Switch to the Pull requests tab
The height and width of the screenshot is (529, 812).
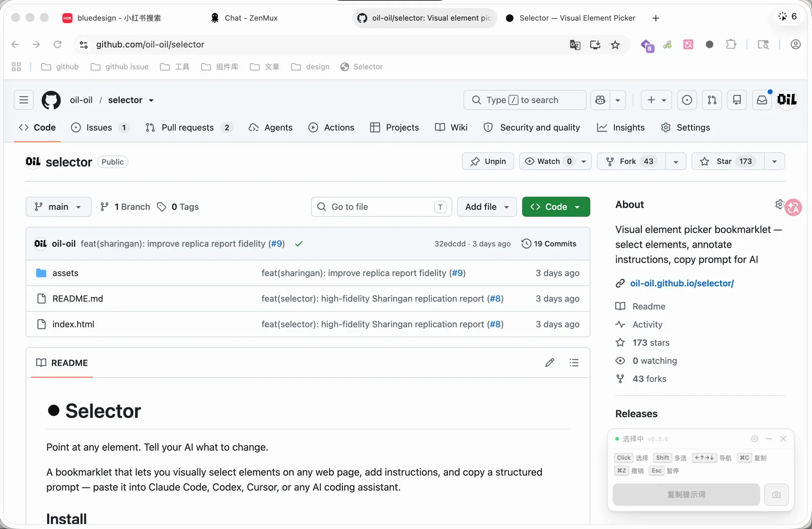coord(189,127)
